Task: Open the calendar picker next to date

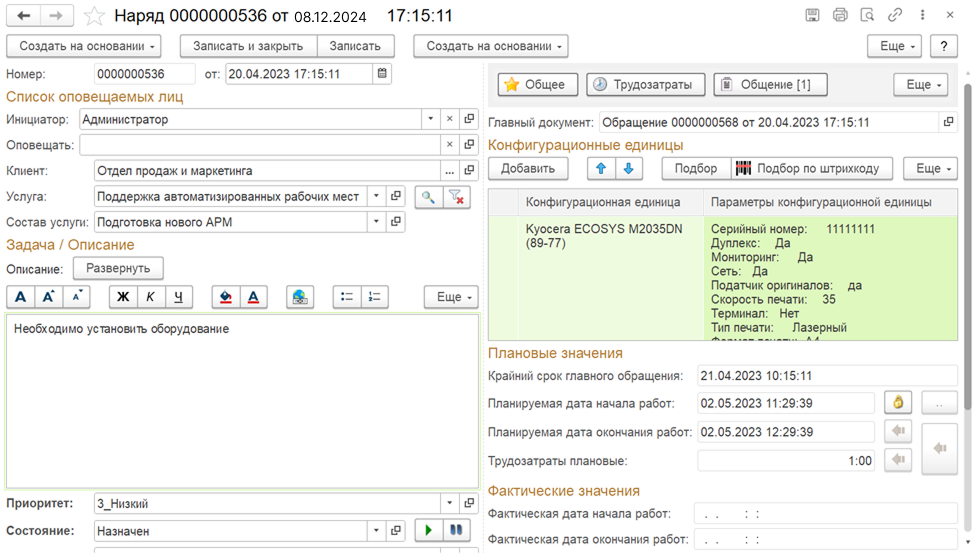Action: coord(381,74)
